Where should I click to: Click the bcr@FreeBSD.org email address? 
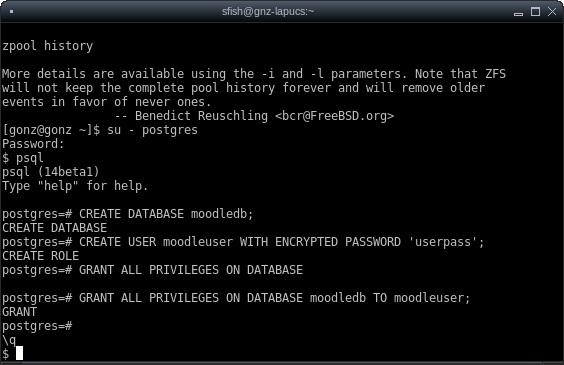click(x=335, y=116)
